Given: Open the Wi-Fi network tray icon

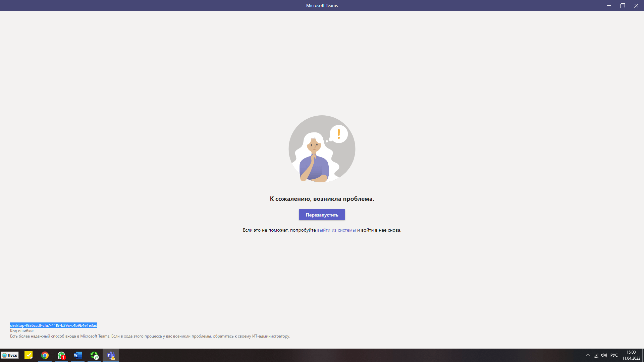Looking at the screenshot, I should coord(596,355).
